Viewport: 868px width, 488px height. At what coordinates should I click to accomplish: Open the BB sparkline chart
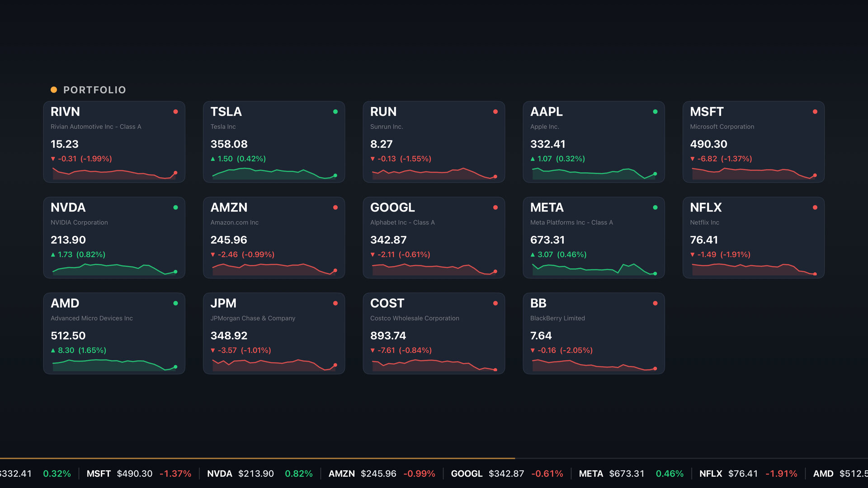(x=594, y=365)
